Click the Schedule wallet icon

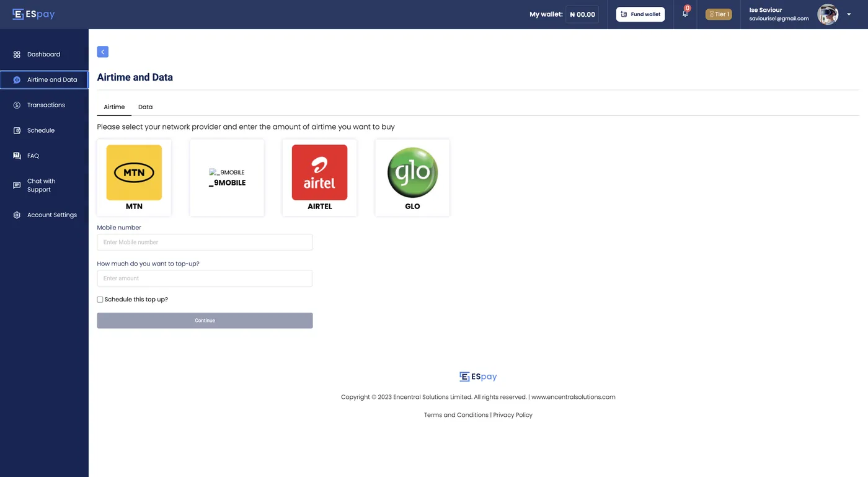tap(17, 131)
